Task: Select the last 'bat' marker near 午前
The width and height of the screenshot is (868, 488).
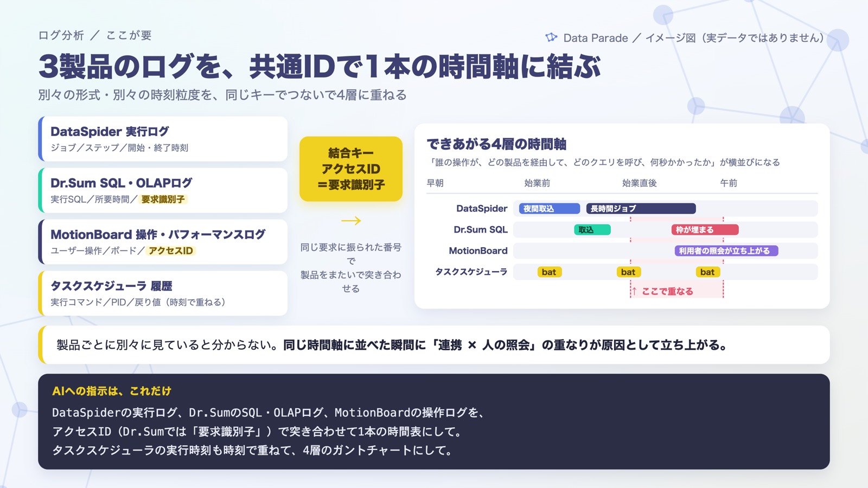Action: [x=707, y=272]
